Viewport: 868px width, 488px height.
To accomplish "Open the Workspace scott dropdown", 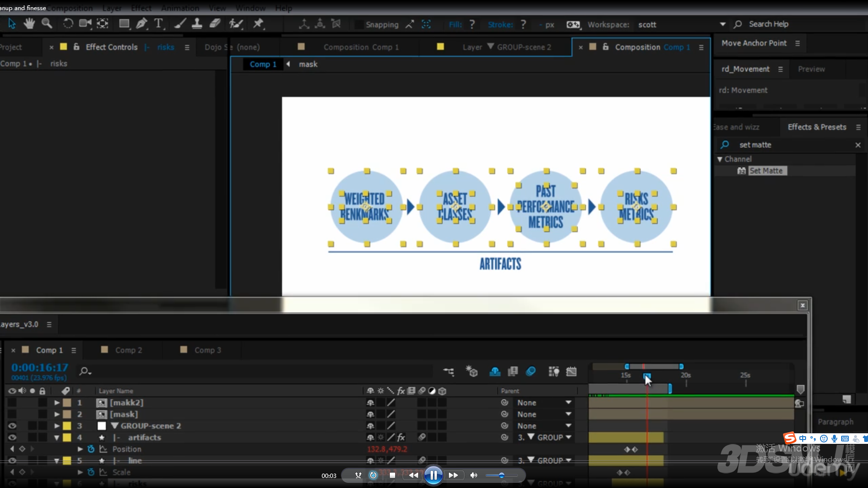I will click(681, 24).
